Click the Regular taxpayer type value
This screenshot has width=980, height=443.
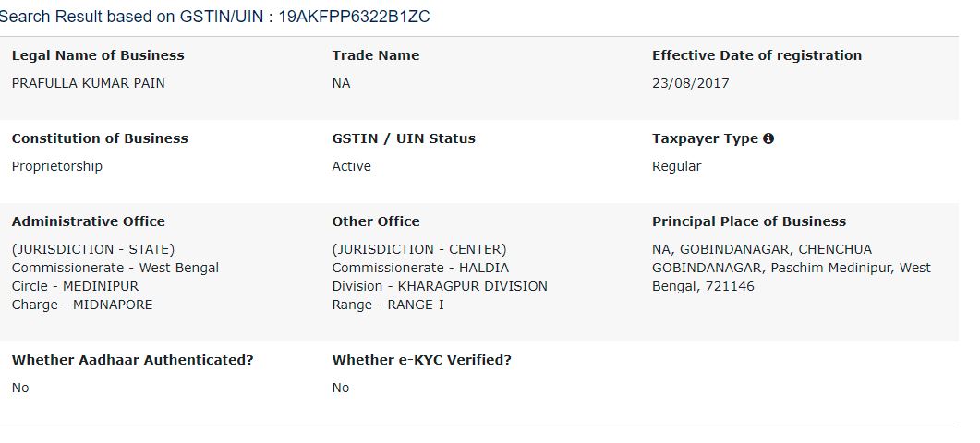pyautogui.click(x=676, y=166)
